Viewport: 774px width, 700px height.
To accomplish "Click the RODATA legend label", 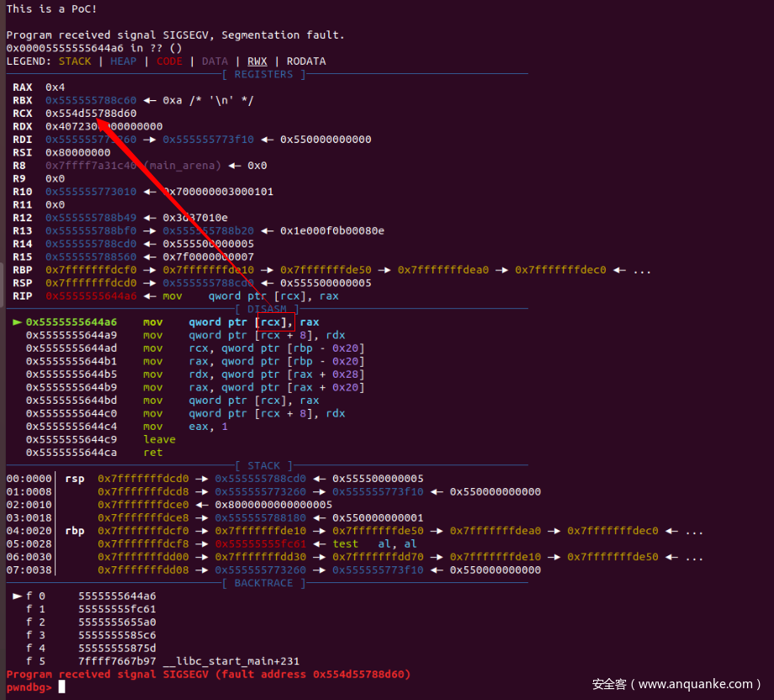I will point(306,61).
